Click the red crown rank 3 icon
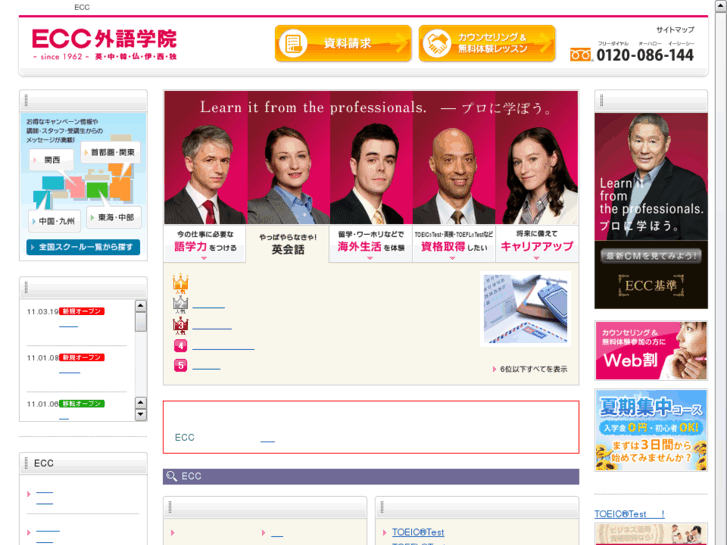 (180, 326)
